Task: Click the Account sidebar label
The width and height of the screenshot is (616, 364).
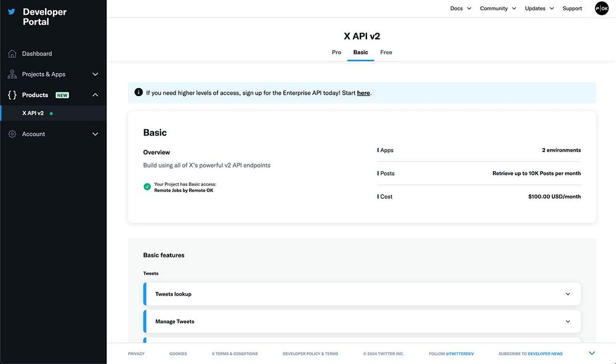Action: coord(33,134)
